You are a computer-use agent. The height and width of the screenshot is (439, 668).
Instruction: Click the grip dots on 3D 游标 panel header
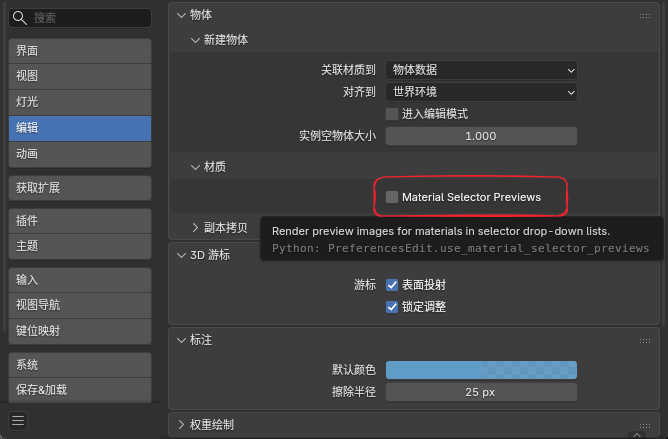click(x=645, y=255)
